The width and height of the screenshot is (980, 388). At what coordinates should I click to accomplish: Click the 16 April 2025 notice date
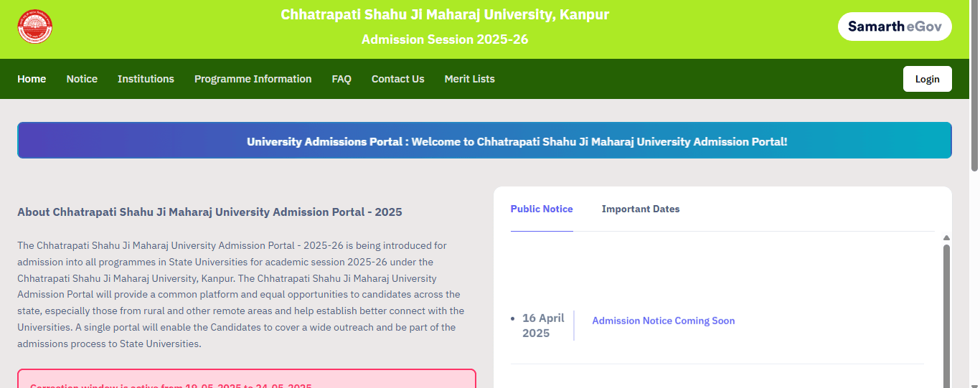tap(543, 326)
